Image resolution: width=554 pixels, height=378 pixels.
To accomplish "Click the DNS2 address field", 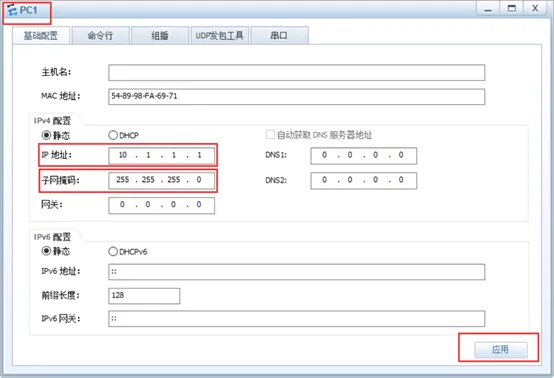I will (364, 181).
